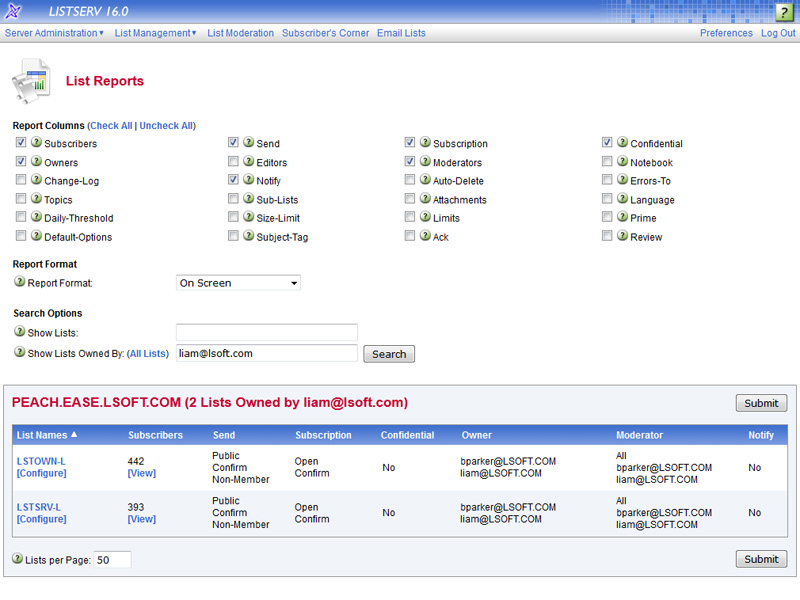The width and height of the screenshot is (800, 600).
Task: Click the help icon beside Auto-Delete
Action: [425, 180]
